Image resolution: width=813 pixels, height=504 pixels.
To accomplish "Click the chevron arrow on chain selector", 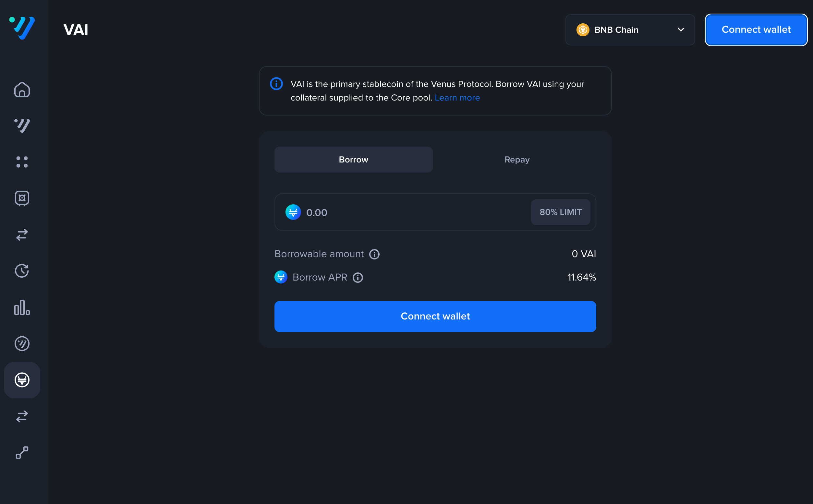I will (681, 30).
